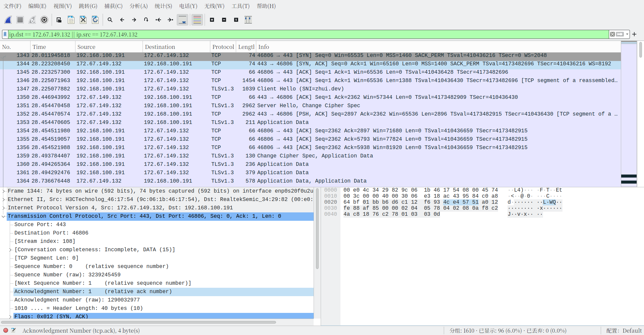The width and height of the screenshot is (644, 335).
Task: Click the shark fin start capture icon
Action: pyautogui.click(x=8, y=20)
